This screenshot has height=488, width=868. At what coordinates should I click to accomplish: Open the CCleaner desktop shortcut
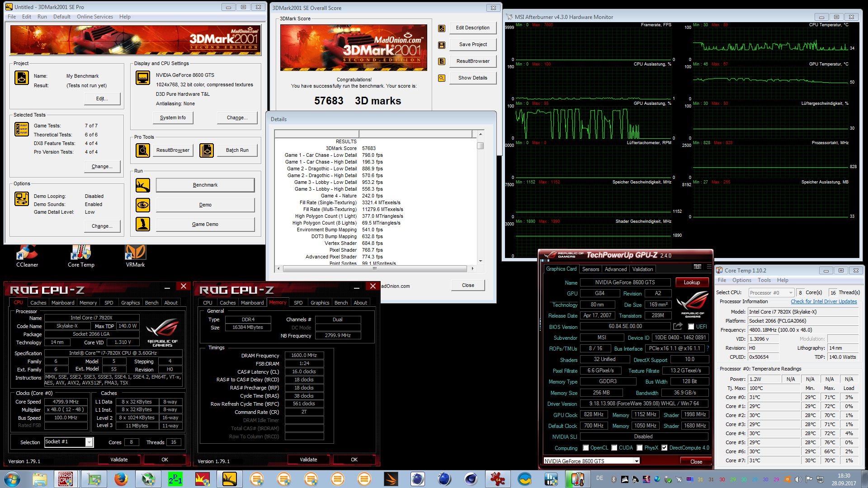(27, 256)
